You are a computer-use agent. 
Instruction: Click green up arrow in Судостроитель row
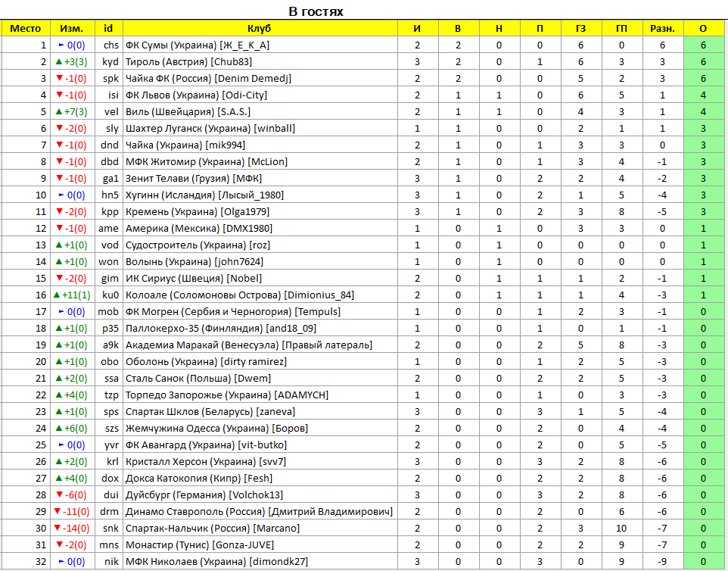(x=58, y=245)
